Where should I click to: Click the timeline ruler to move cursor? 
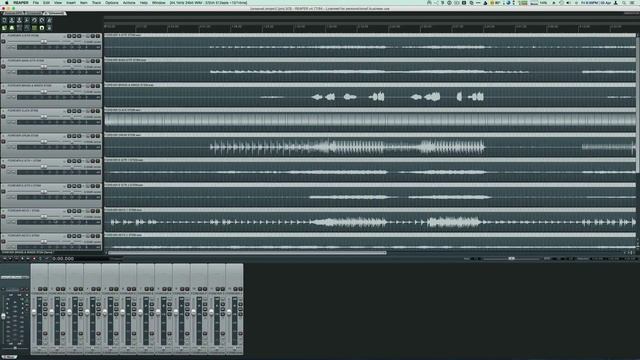[x=370, y=27]
